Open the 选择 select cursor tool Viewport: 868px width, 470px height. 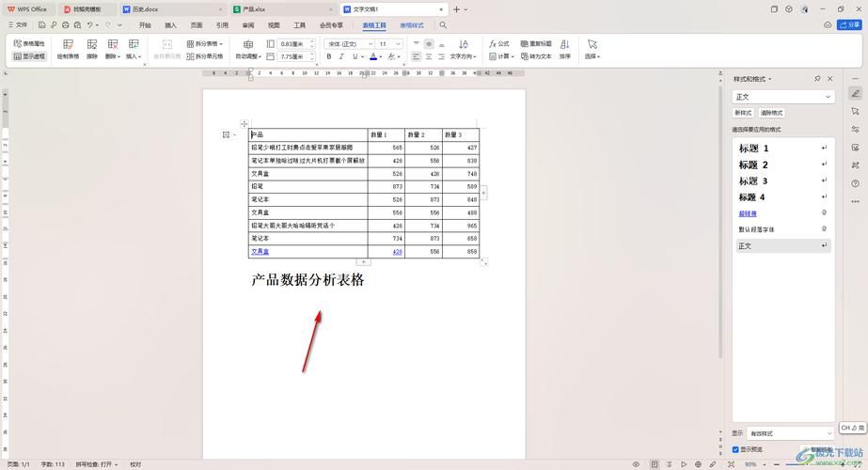pyautogui.click(x=592, y=49)
